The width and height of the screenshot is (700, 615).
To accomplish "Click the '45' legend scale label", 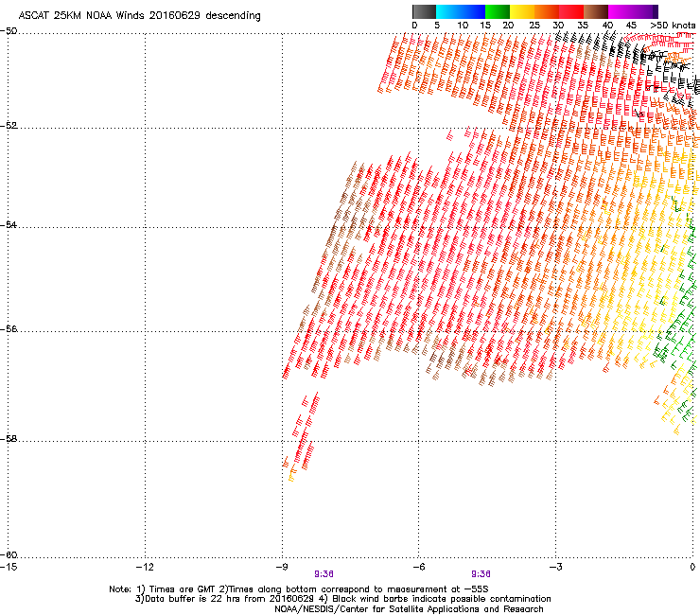I will [631, 26].
